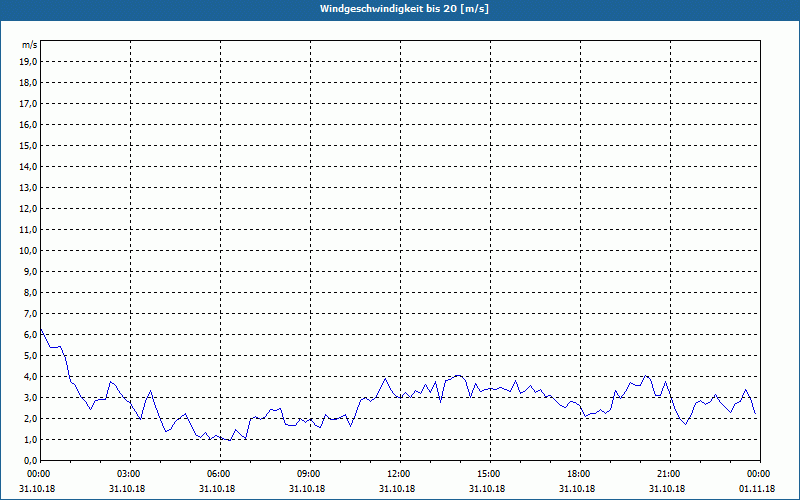Click the 13,0 y-axis label
This screenshot has height=500, width=800.
coord(28,187)
